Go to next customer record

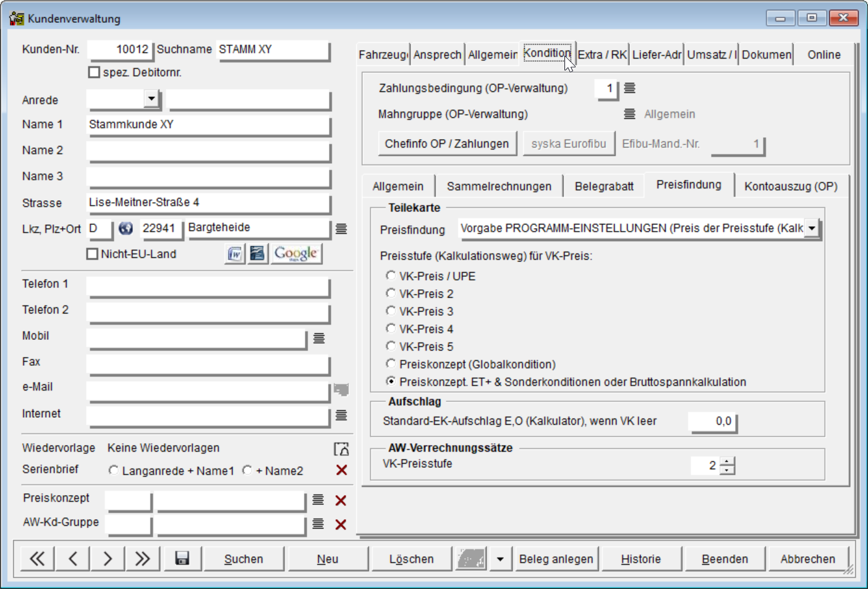108,559
